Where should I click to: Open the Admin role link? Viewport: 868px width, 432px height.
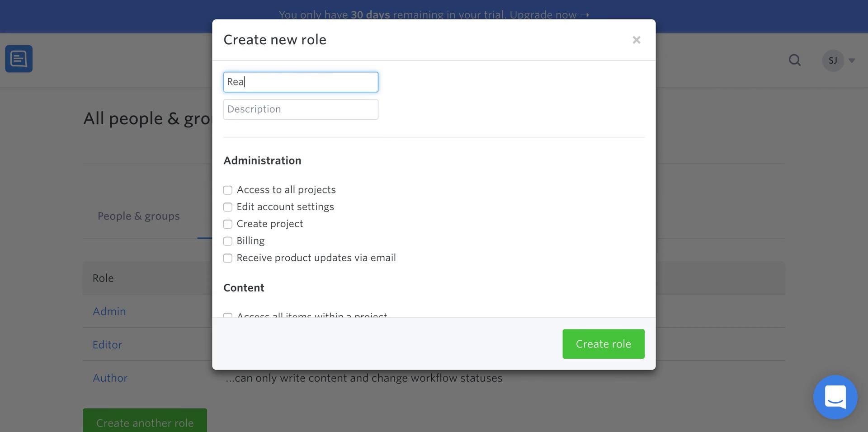tap(109, 311)
